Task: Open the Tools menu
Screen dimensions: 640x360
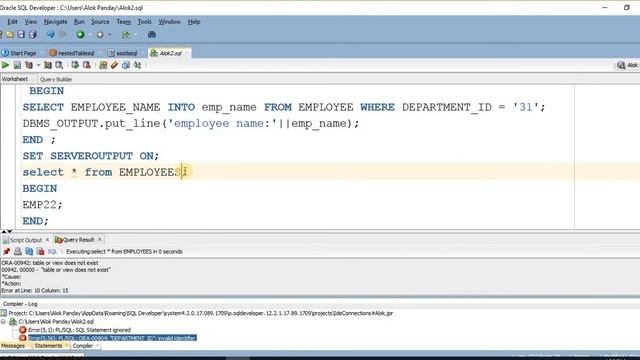Action: click(144, 22)
